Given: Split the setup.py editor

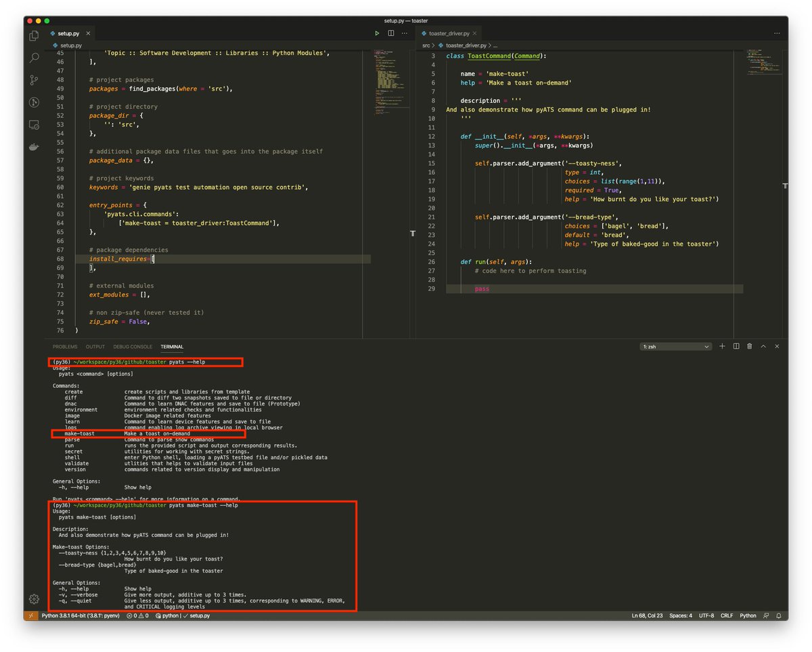Looking at the screenshot, I should click(391, 33).
